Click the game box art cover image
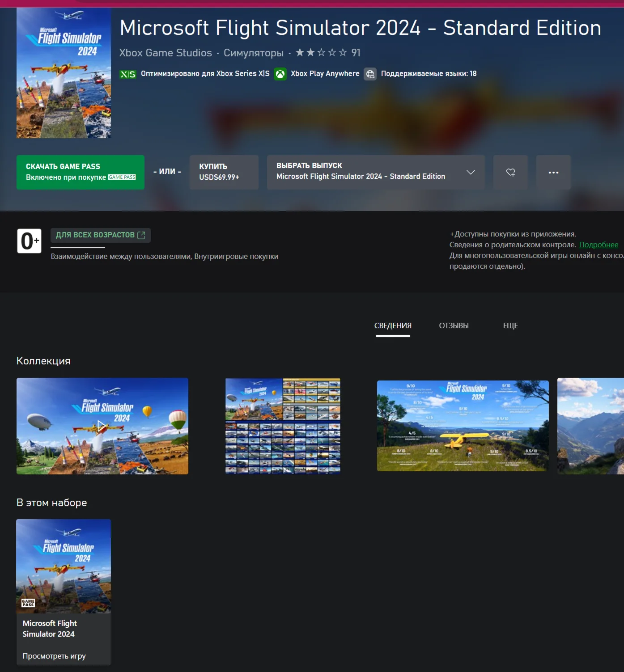The width and height of the screenshot is (624, 672). click(64, 72)
